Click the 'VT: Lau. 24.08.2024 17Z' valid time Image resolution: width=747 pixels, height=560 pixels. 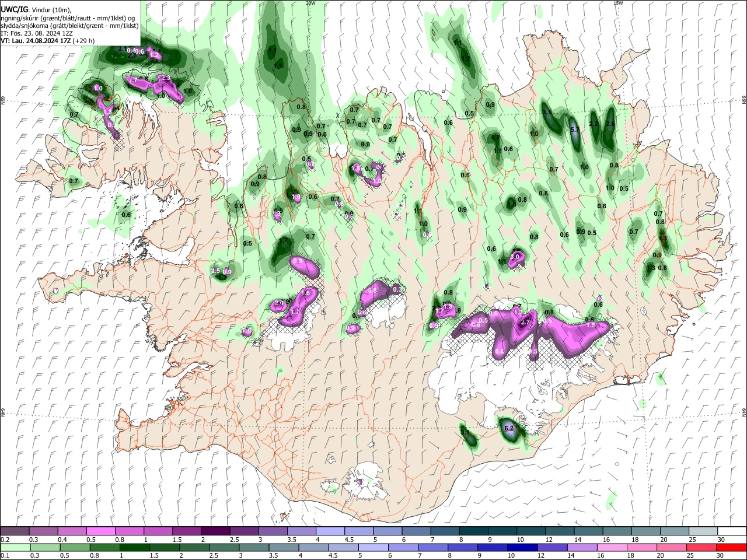point(34,41)
